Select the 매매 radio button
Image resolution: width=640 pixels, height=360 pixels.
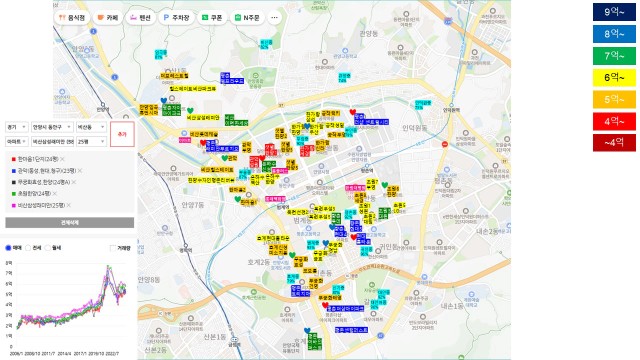click(8, 248)
